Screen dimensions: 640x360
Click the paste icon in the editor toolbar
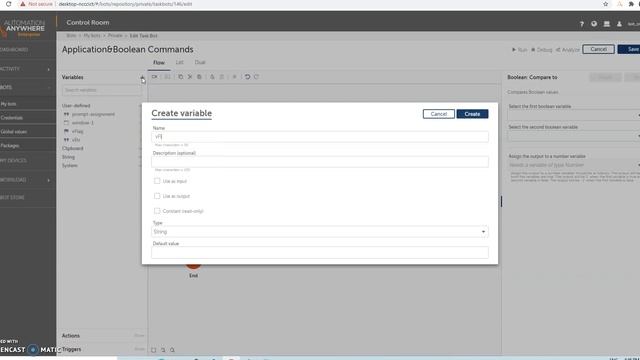[199, 77]
